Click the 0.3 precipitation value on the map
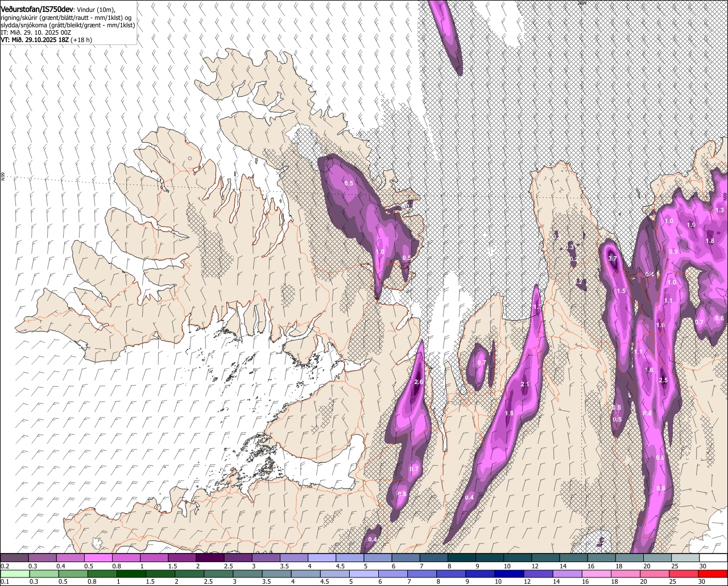This screenshot has width=728, height=586. (x=570, y=247)
